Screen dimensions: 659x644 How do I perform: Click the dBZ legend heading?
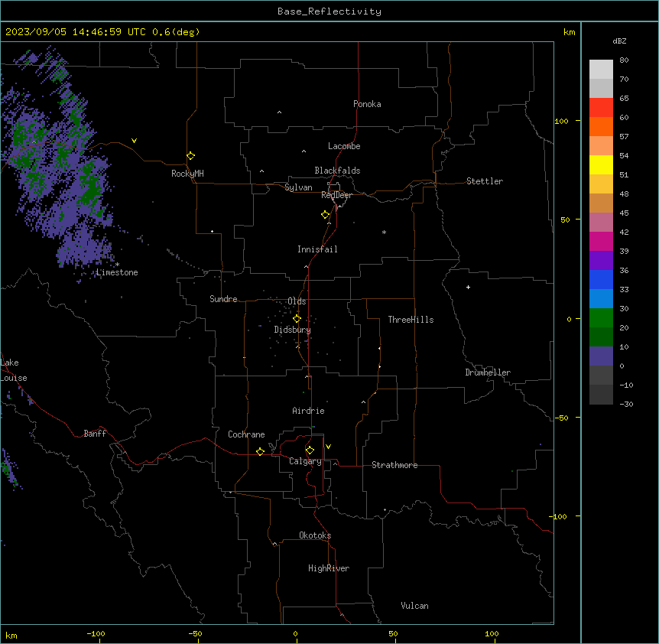coord(619,41)
